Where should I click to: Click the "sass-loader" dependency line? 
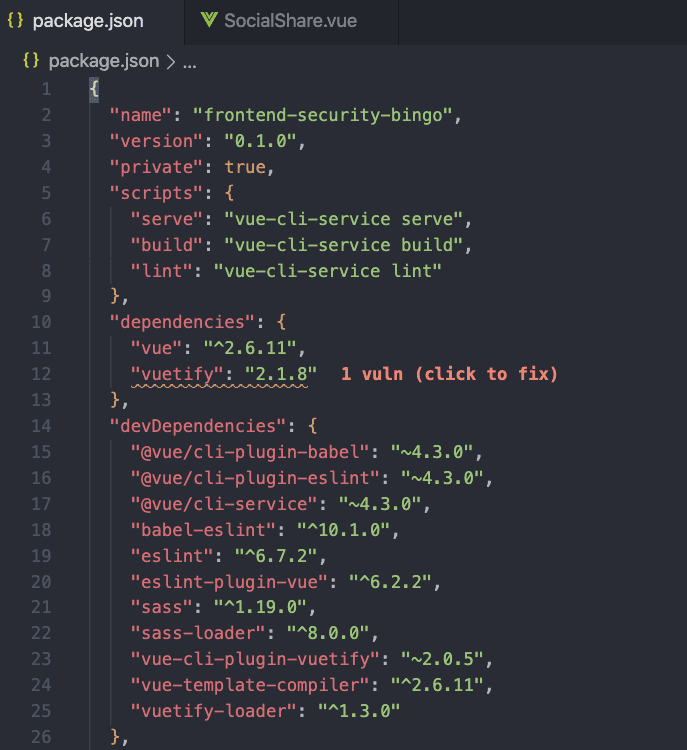255,633
